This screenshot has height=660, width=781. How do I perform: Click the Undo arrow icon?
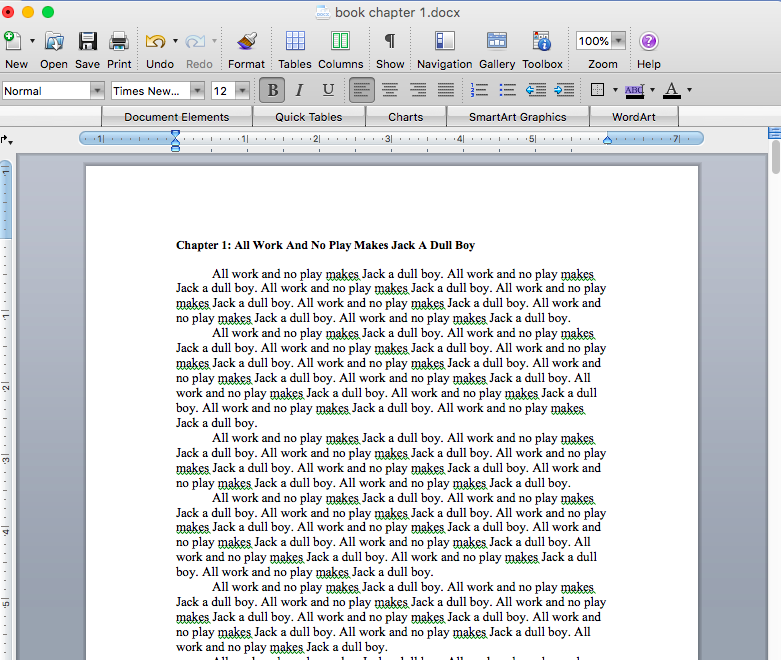point(156,41)
